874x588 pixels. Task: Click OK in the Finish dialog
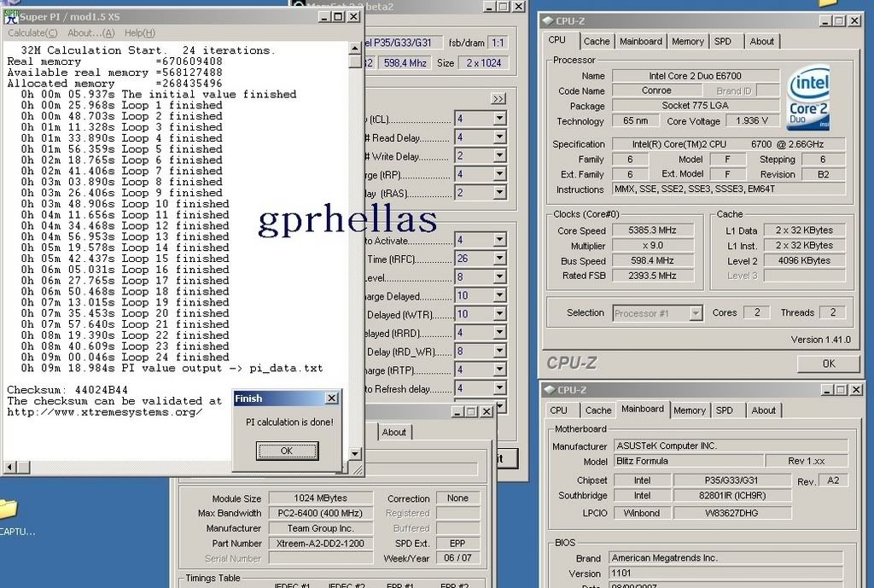coord(287,451)
